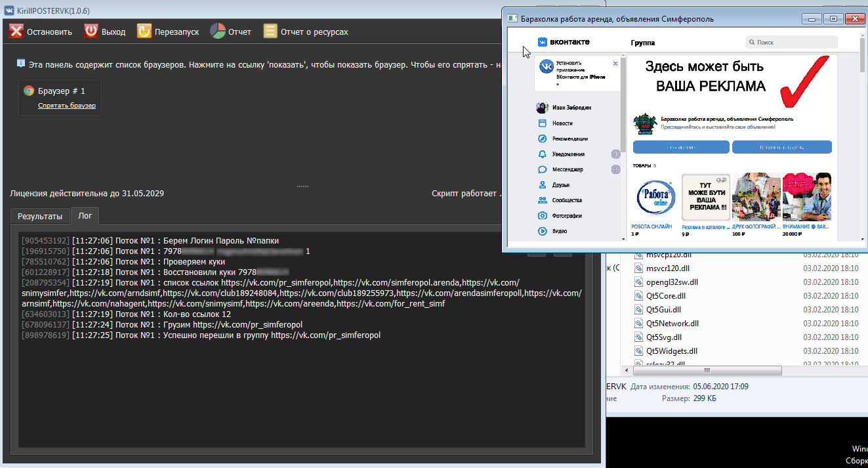
Task: Click the Сообщение button in VK group
Action: (x=681, y=147)
